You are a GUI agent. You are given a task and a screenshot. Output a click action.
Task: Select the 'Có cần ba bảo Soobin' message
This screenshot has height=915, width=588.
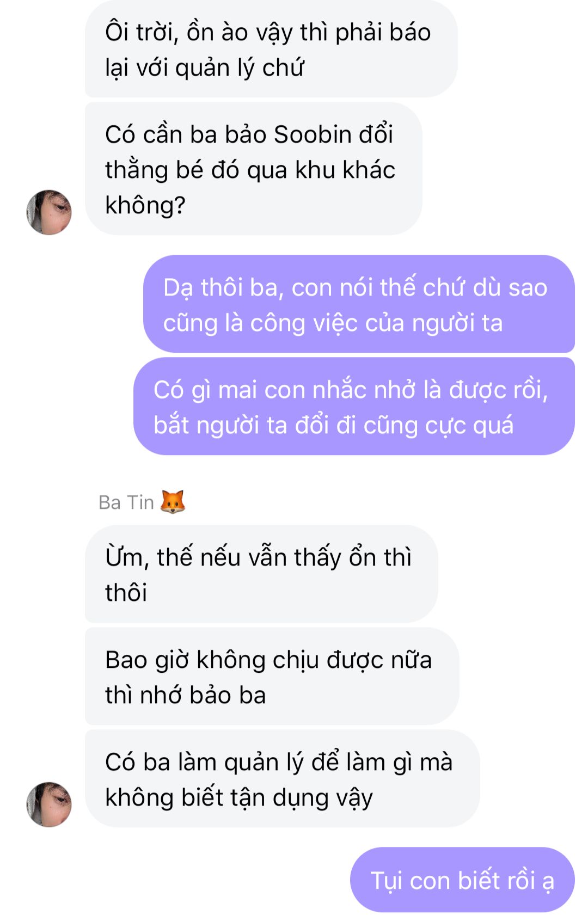click(254, 169)
